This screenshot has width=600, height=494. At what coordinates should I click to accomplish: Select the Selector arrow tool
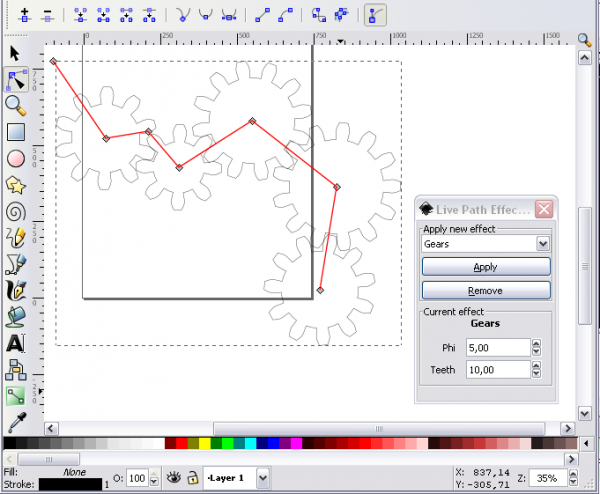pos(15,53)
